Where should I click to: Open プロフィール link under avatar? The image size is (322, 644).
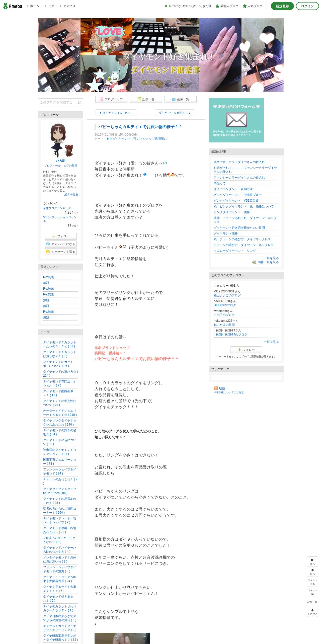[52, 166]
